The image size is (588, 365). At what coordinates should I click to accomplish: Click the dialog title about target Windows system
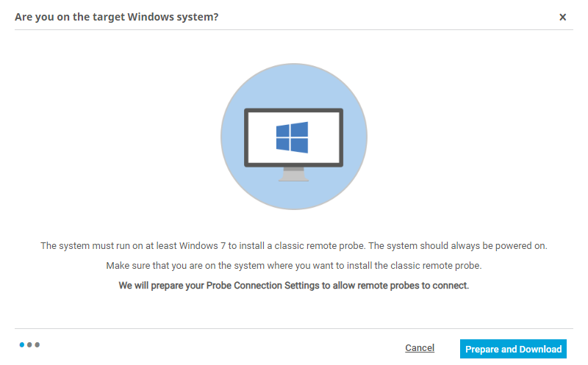click(x=116, y=17)
